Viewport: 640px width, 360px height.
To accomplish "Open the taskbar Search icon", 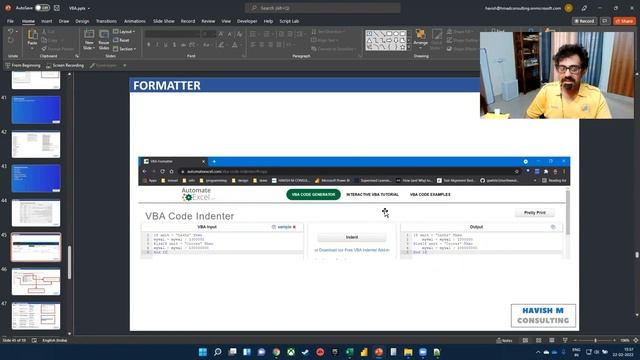I will click(218, 352).
